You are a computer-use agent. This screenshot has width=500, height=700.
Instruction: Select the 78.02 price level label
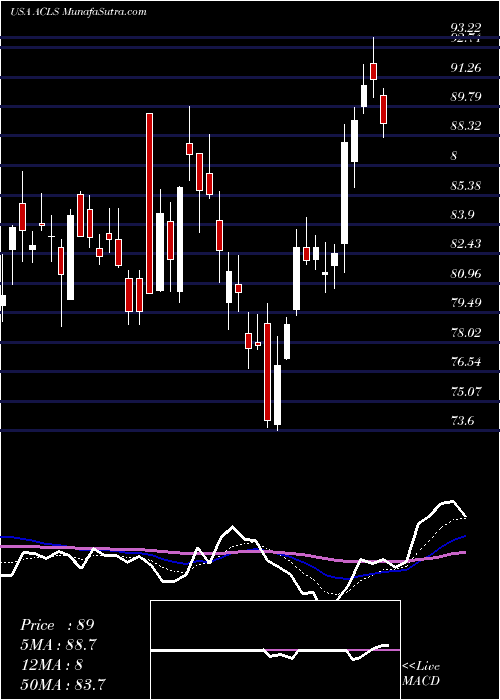point(466,333)
